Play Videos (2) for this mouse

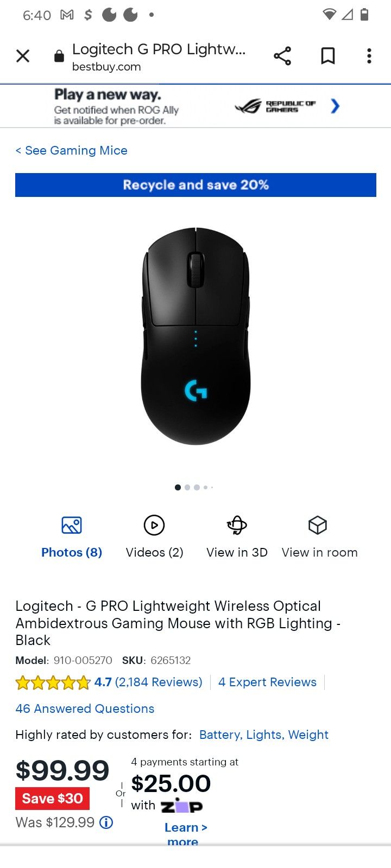154,525
